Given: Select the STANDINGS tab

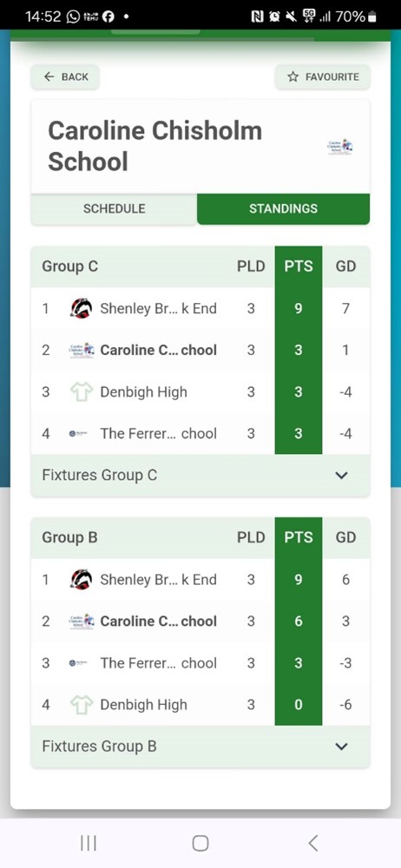Looking at the screenshot, I should (x=283, y=208).
